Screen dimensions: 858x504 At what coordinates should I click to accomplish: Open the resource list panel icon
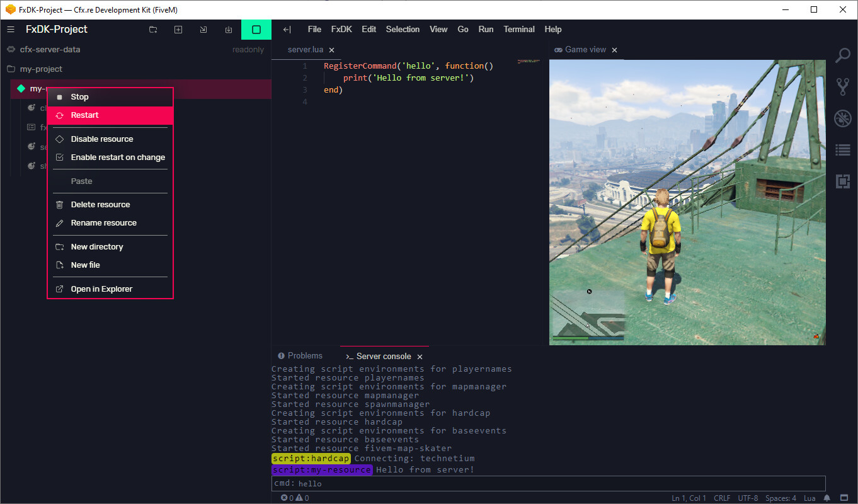(x=843, y=149)
